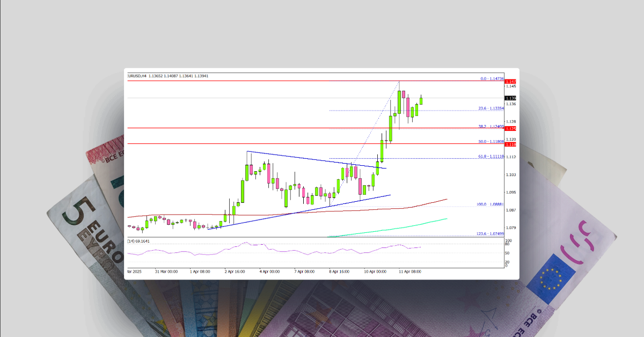Click the 31 Mar 00:00 time axis label

point(167,272)
